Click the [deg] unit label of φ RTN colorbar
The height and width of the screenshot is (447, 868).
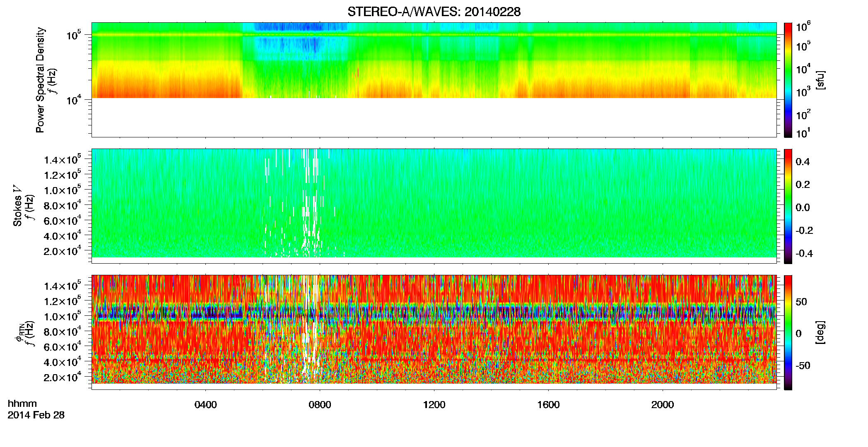820,332
